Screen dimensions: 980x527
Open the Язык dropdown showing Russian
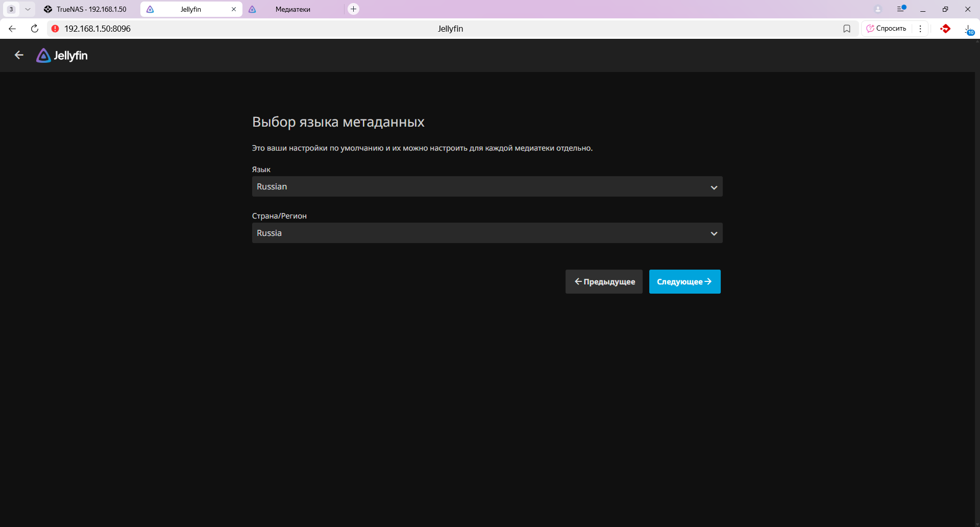(487, 187)
